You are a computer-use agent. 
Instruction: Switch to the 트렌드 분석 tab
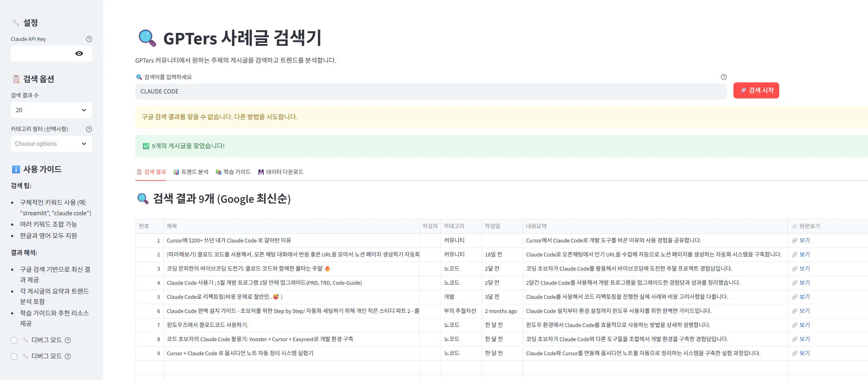(x=191, y=172)
